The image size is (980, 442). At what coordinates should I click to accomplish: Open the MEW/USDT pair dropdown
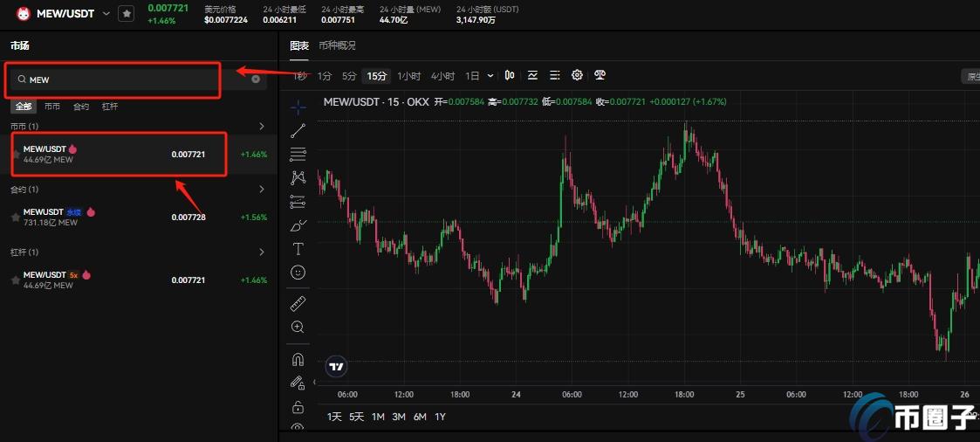tap(106, 14)
